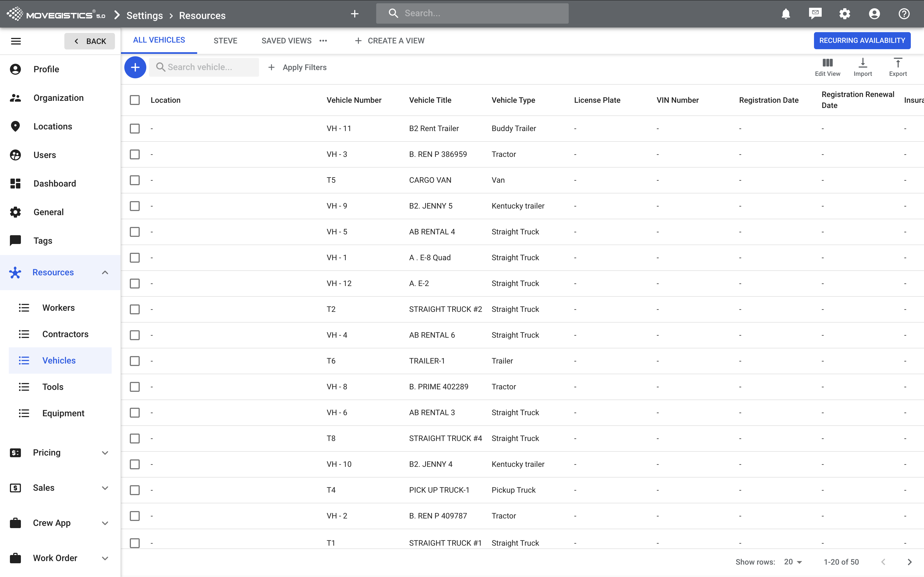Open the messages chat icon
Screen dimensions: 924x577
815,14
